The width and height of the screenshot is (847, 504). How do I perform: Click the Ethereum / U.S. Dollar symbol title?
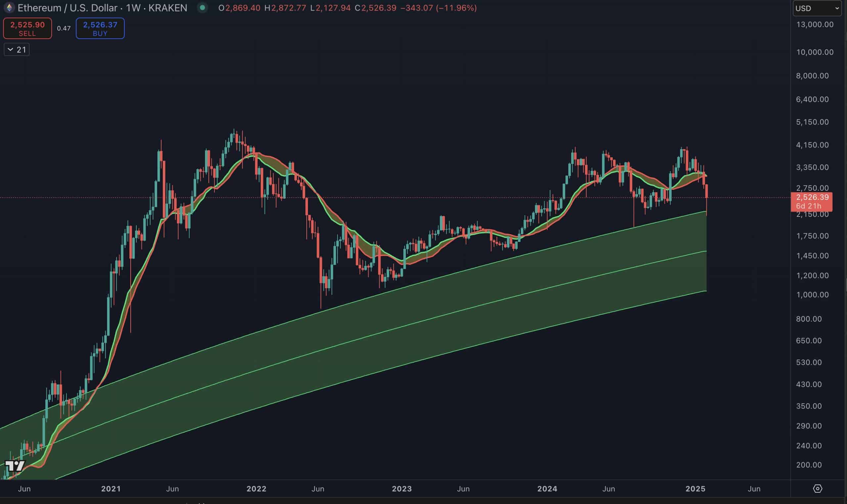(x=67, y=8)
